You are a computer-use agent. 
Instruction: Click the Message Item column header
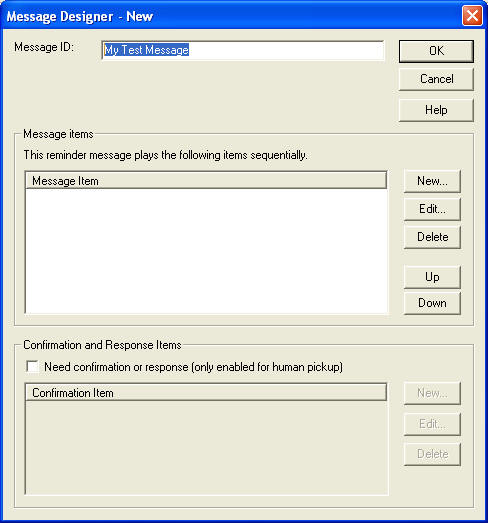[x=206, y=181]
